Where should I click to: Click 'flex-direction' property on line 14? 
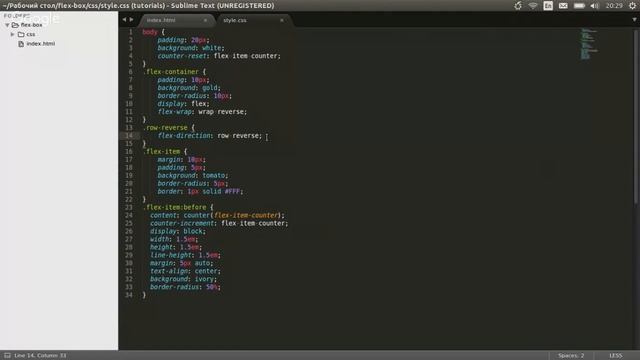click(x=184, y=136)
